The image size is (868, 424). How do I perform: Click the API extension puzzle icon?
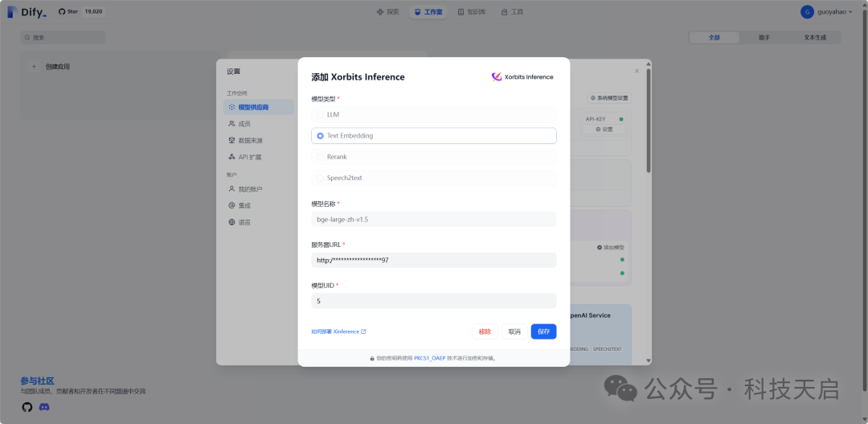pyautogui.click(x=232, y=157)
